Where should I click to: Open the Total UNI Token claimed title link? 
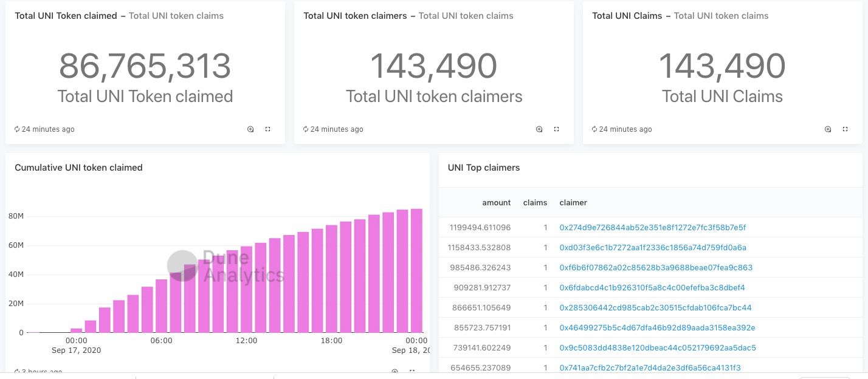[66, 16]
